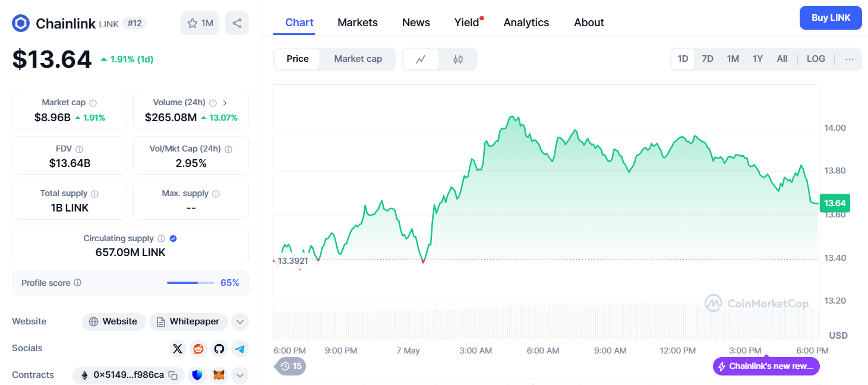Toggle the LOG scale option

tap(816, 59)
